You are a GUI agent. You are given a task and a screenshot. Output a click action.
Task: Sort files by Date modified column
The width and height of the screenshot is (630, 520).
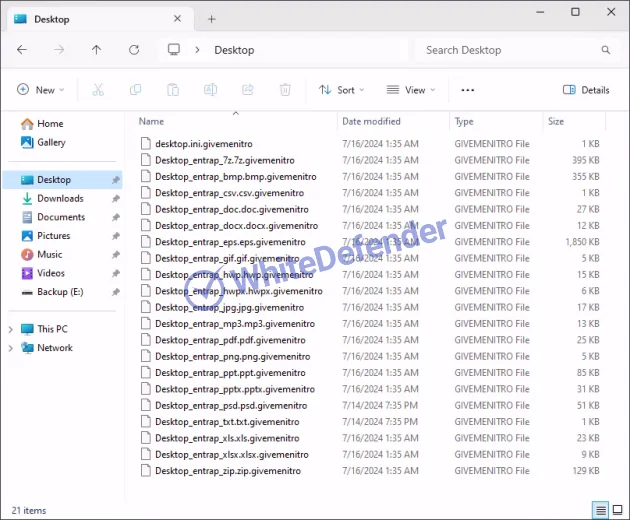click(371, 121)
